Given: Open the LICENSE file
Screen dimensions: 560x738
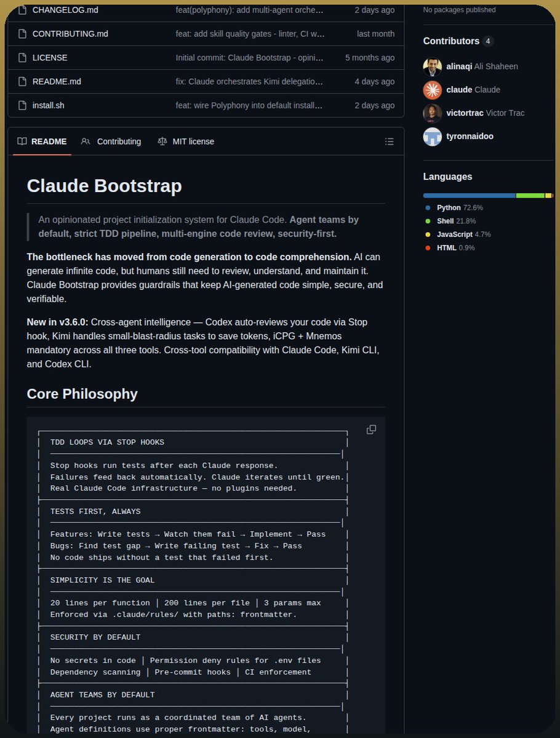Looking at the screenshot, I should 50,58.
